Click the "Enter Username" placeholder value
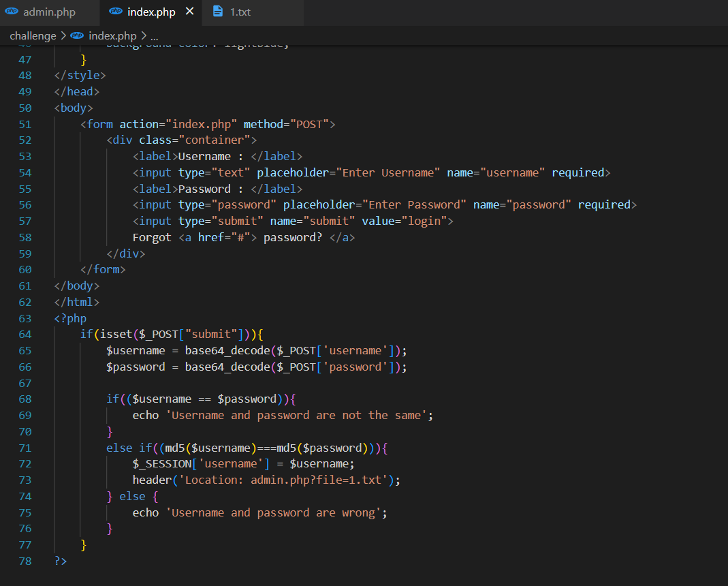Image resolution: width=728 pixels, height=586 pixels. click(389, 172)
